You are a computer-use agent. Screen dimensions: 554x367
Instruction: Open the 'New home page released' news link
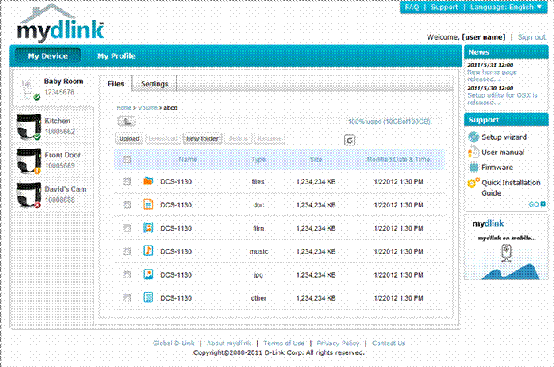[492, 76]
